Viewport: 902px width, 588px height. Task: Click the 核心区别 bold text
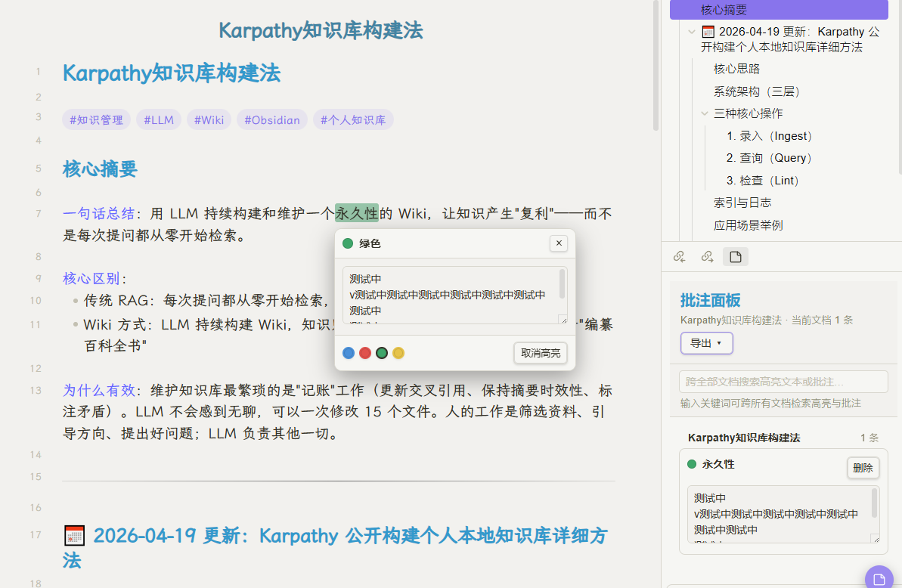pyautogui.click(x=91, y=279)
